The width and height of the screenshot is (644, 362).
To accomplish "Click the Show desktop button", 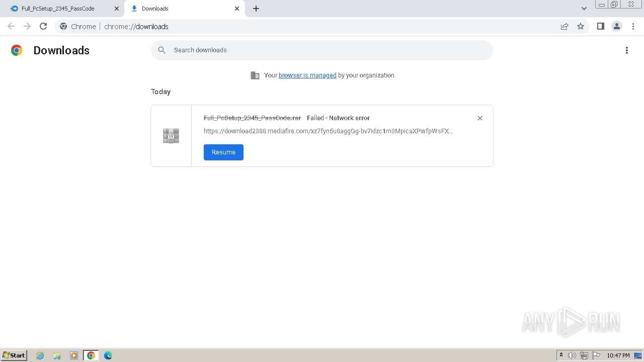I will pos(638,355).
